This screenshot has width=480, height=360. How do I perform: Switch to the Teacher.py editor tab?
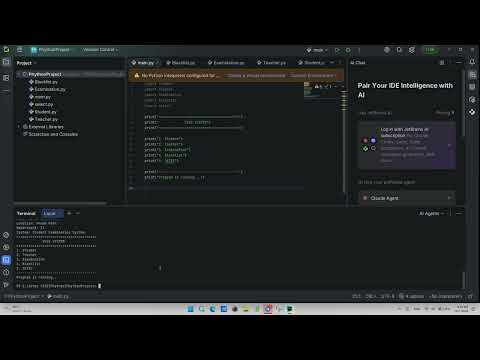[x=271, y=63]
